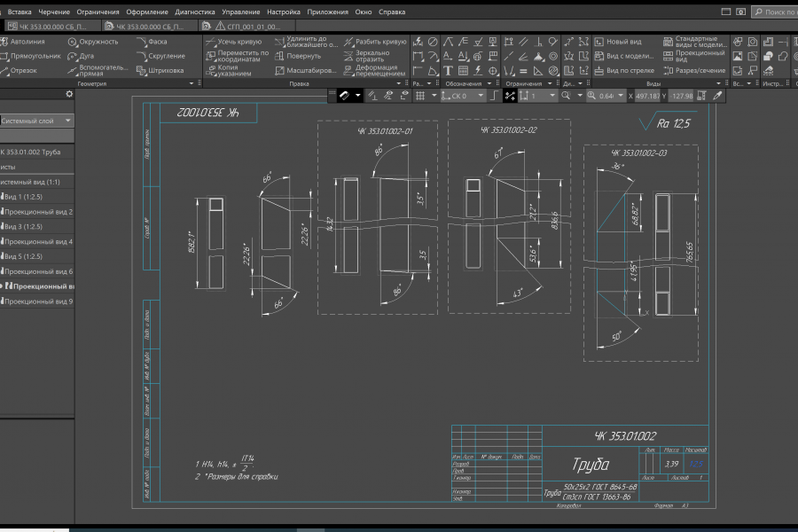Image resolution: width=798 pixels, height=532 pixels.
Task: Select Зеркально отразить mirror tool
Action: [x=366, y=56]
